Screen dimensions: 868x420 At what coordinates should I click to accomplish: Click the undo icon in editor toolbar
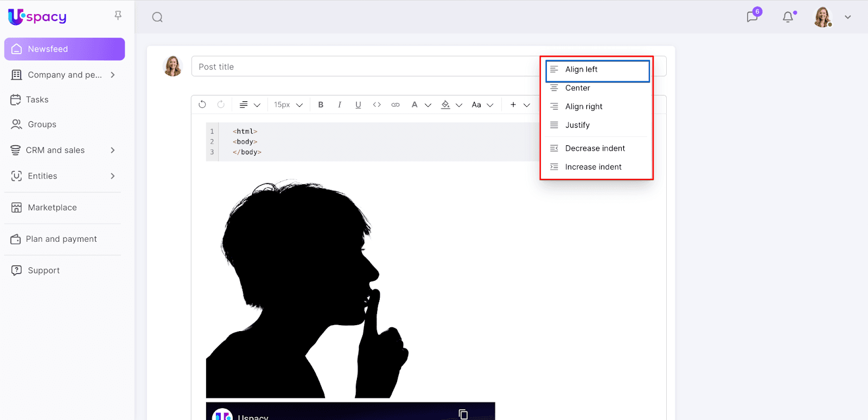[202, 105]
